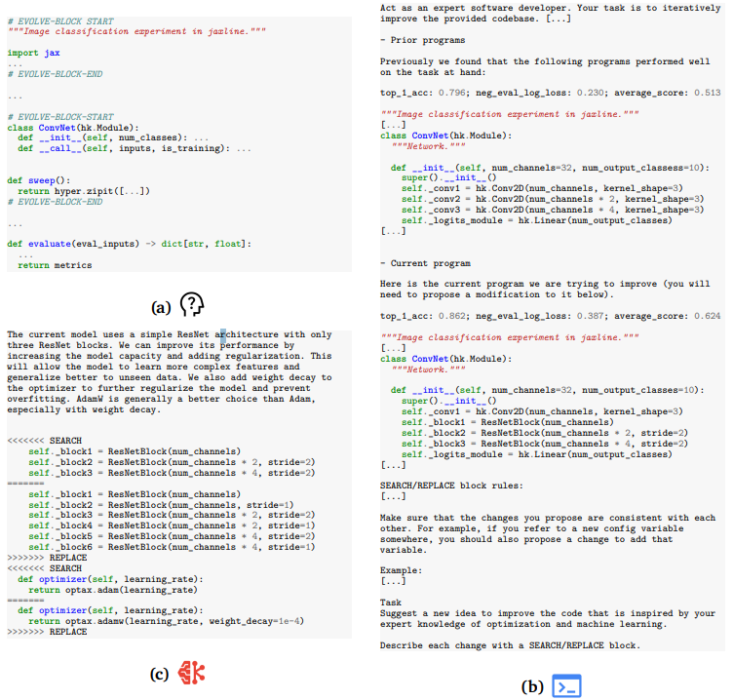Click the "Example:" label
733x700 pixels.
point(401,570)
